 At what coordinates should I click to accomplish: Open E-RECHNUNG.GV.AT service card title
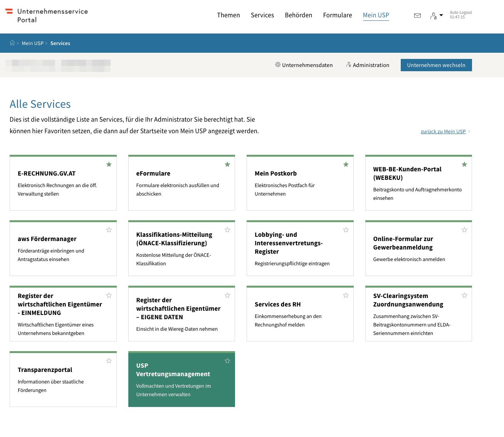click(x=47, y=173)
